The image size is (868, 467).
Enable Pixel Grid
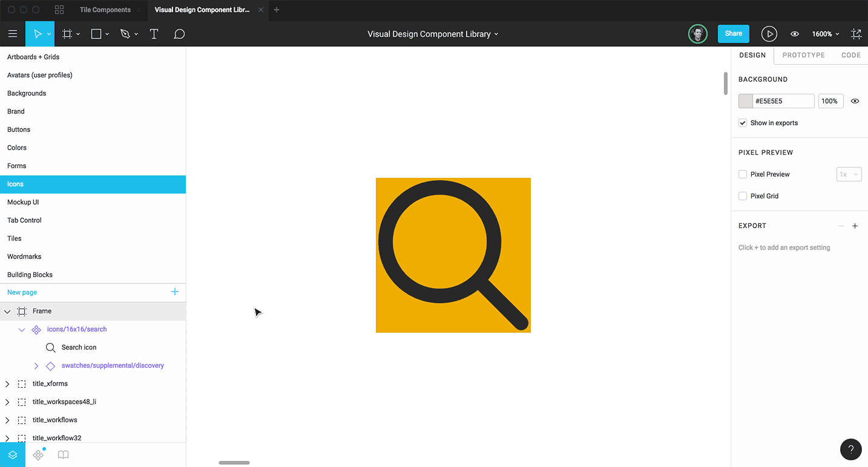tap(742, 196)
